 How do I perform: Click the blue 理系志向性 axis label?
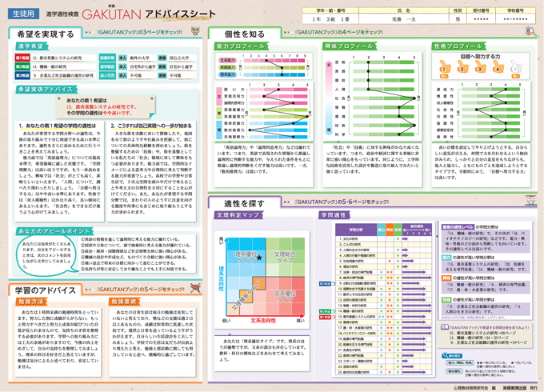coord(222,278)
